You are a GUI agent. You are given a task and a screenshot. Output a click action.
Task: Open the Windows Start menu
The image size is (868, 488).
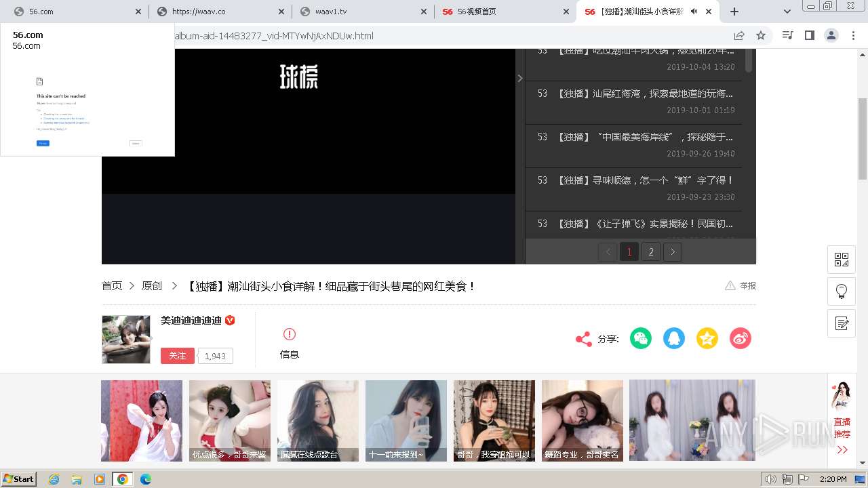pyautogui.click(x=19, y=479)
